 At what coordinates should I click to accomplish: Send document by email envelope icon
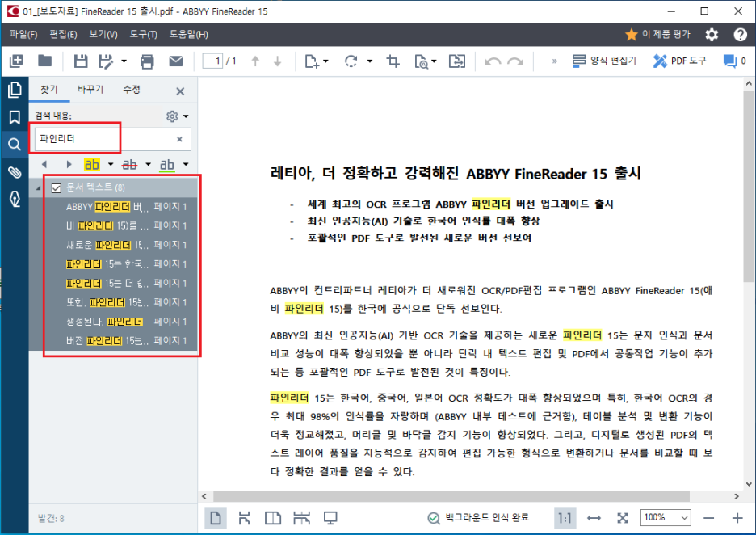point(176,61)
